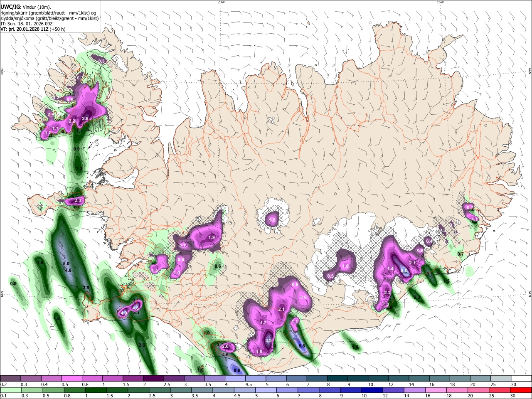This screenshot has width=532, height=399.
Task: Click the 3.9 precipitation value on the map
Action: [86, 288]
